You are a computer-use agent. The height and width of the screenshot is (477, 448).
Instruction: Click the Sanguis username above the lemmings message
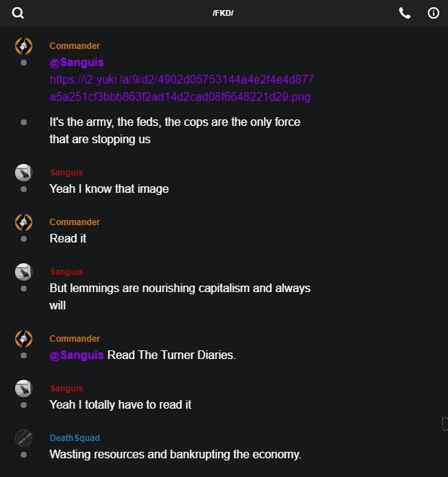pos(66,272)
